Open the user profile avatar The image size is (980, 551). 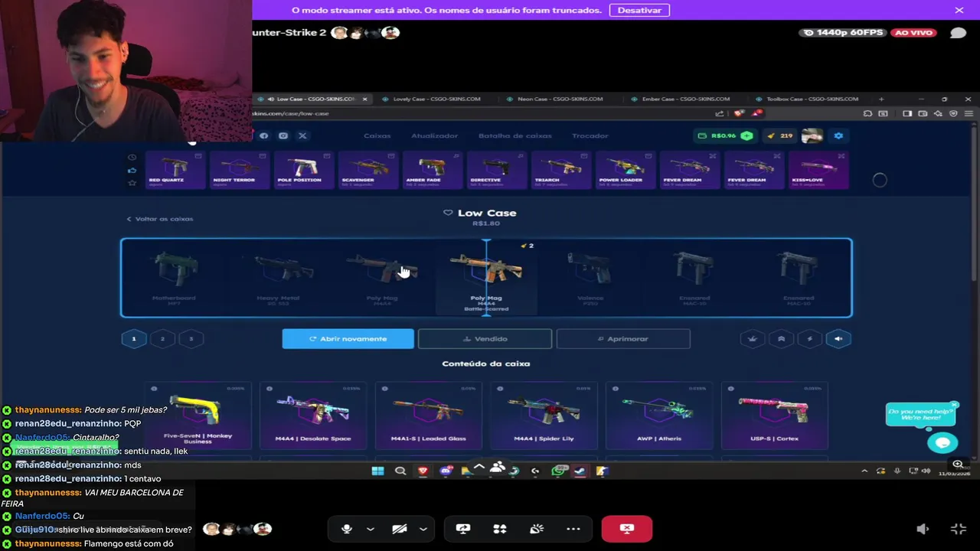pos(812,135)
